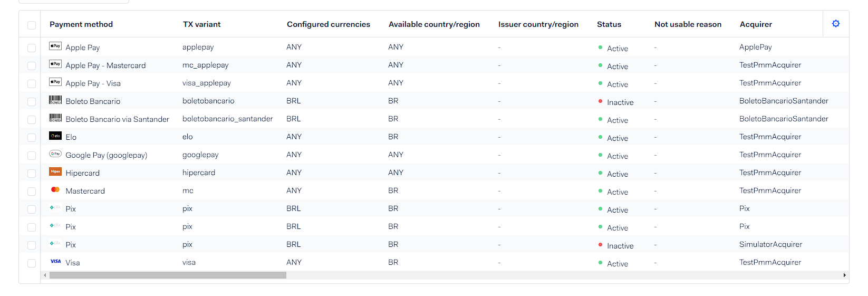
Task: Select the Hipercard row checkbox
Action: (x=32, y=174)
